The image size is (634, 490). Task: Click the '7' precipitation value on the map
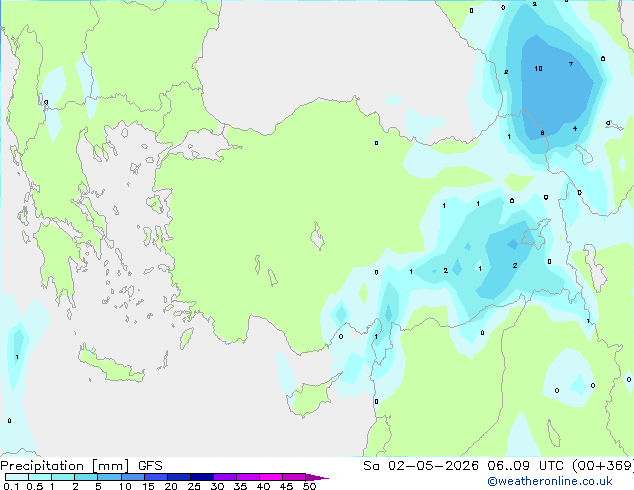point(571,64)
